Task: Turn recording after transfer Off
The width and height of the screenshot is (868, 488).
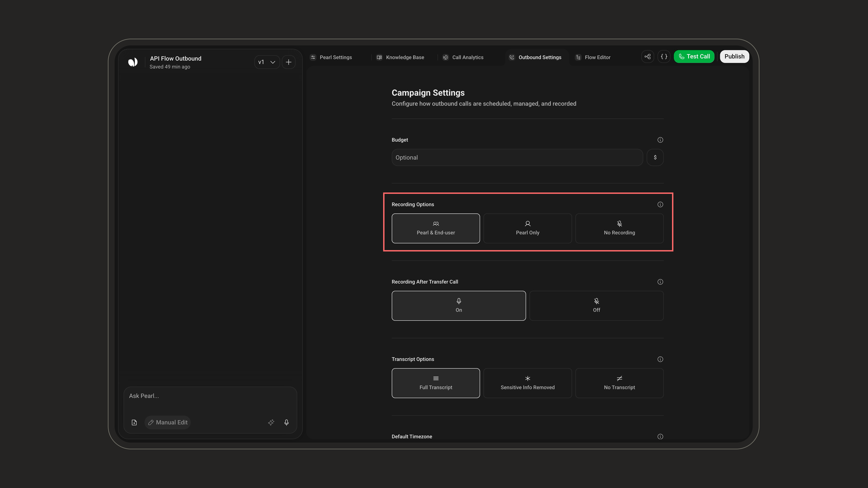Action: point(596,306)
